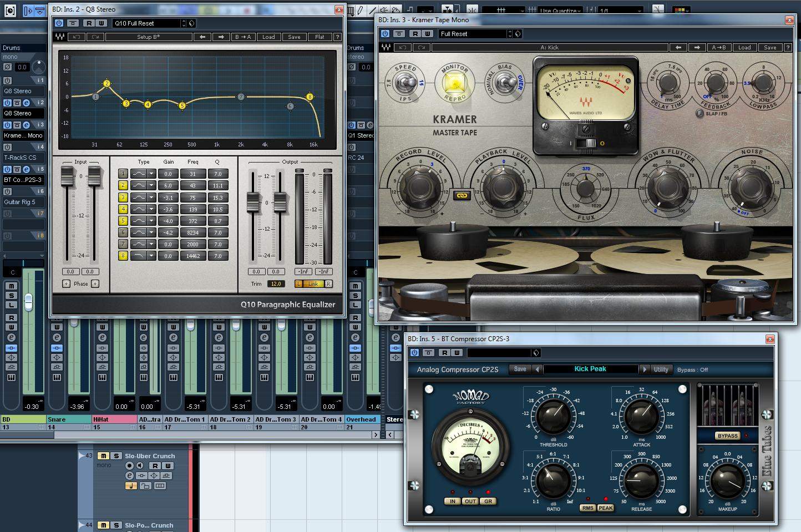Open the Setup B* selector in Q10
801x532 pixels.
tap(148, 37)
